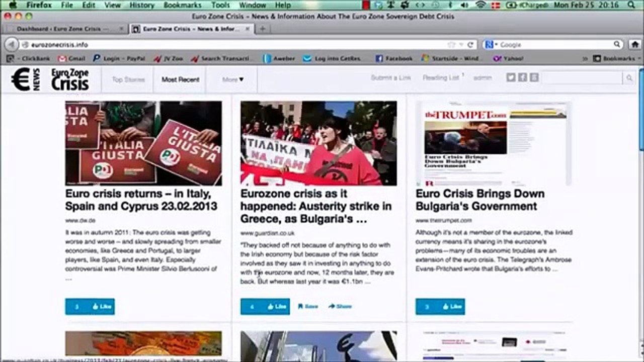Select the Top Stories navigation tab
The image size is (644, 362).
coord(128,79)
